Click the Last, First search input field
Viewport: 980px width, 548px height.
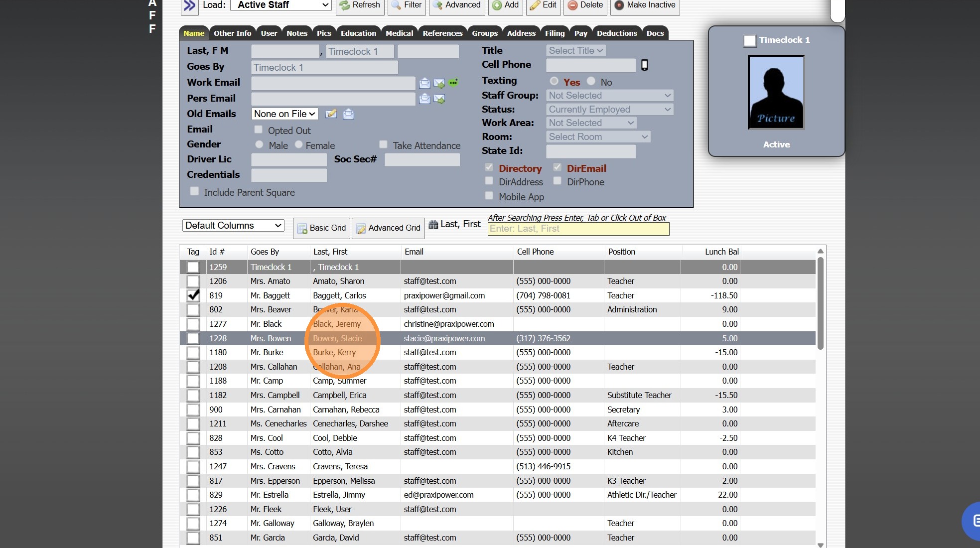pyautogui.click(x=578, y=229)
